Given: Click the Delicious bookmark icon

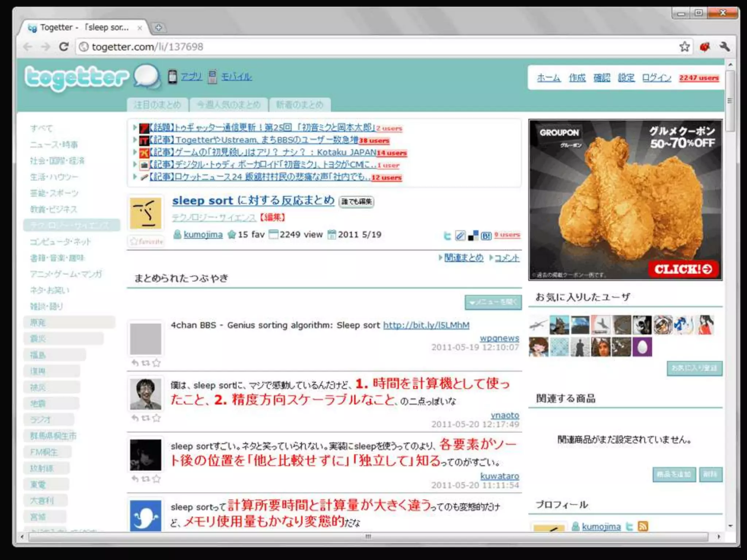Looking at the screenshot, I should pyautogui.click(x=473, y=236).
